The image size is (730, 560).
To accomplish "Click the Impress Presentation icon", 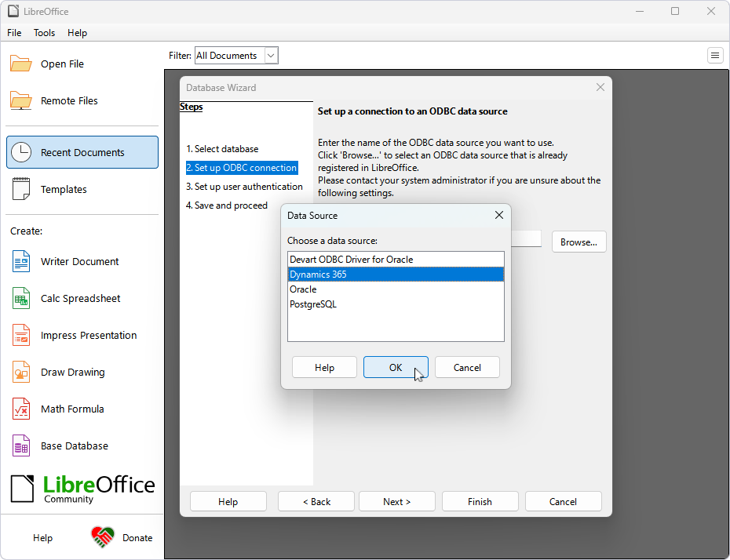I will (x=21, y=336).
